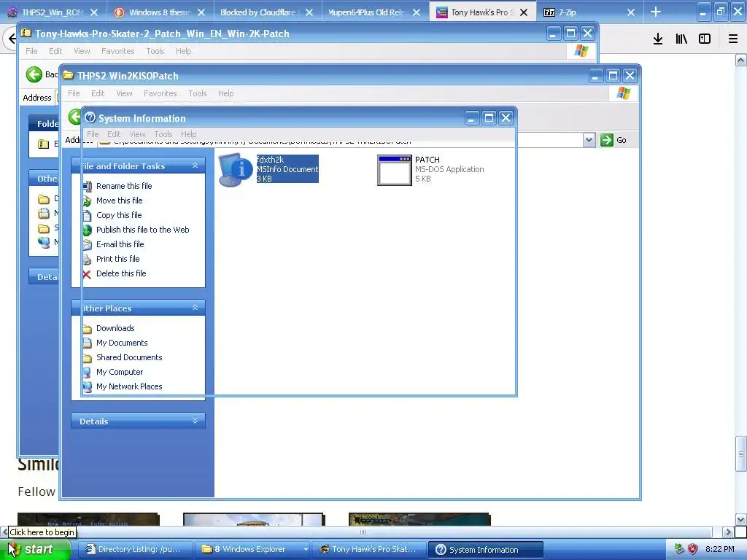Screen dimensions: 747x560
Task: Open Tony Hawk's Pro Skater taskbar button
Action: pyautogui.click(x=368, y=550)
